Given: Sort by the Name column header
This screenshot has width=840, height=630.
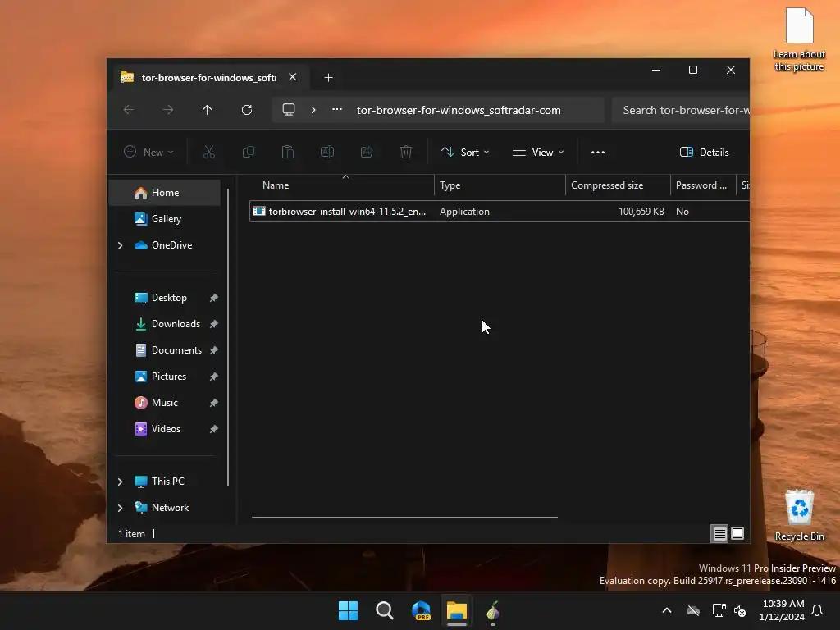Looking at the screenshot, I should tap(342, 185).
